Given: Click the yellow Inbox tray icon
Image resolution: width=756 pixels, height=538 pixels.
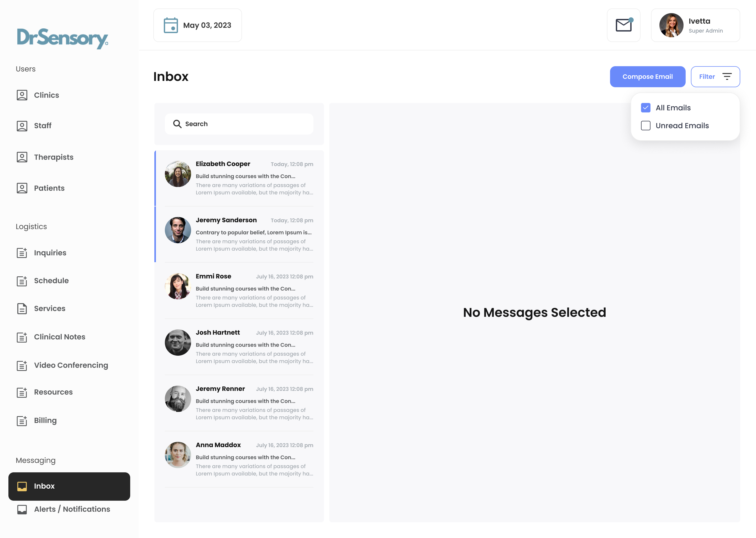Looking at the screenshot, I should (22, 486).
